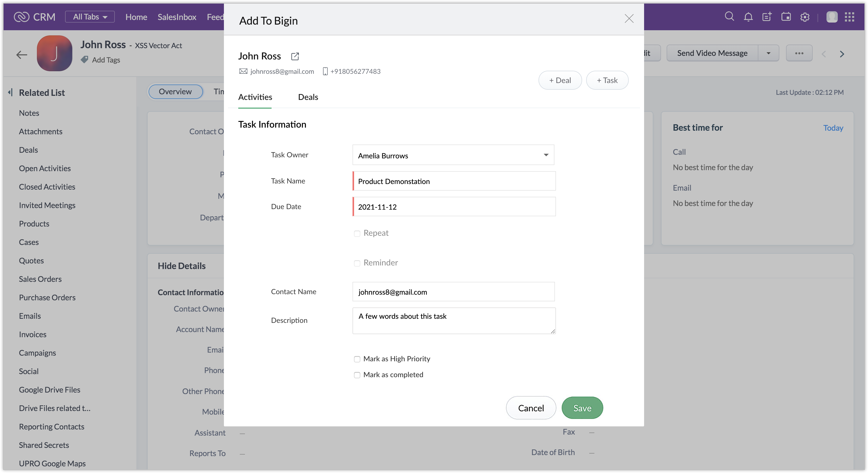The image size is (868, 473).
Task: Click the search magnifier icon
Action: pyautogui.click(x=729, y=16)
